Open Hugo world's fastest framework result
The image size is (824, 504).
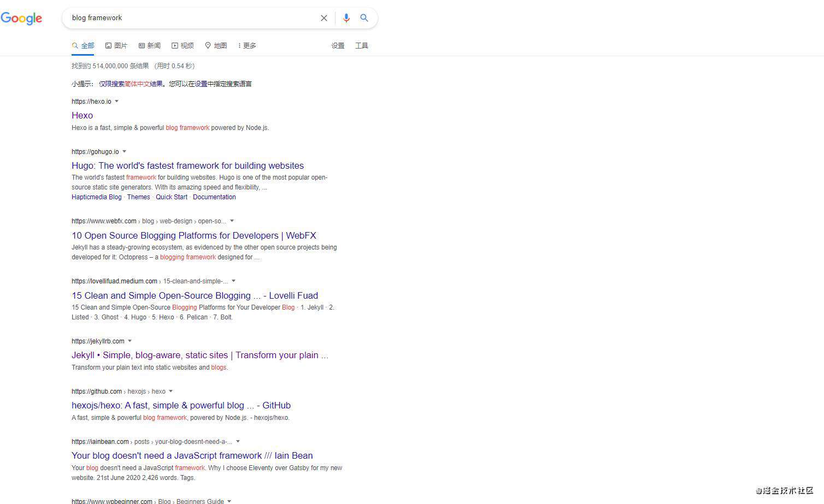(187, 165)
